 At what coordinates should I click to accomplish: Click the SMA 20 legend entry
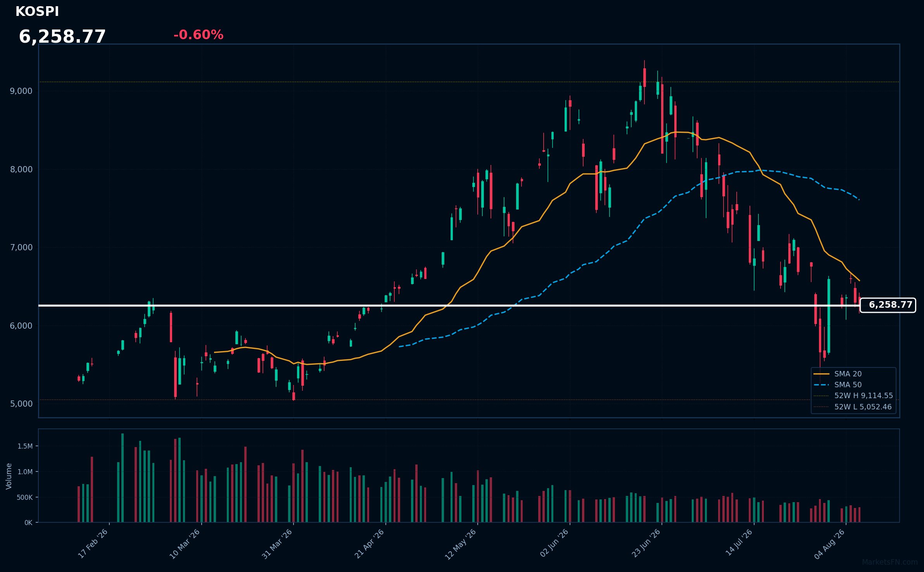pyautogui.click(x=848, y=374)
